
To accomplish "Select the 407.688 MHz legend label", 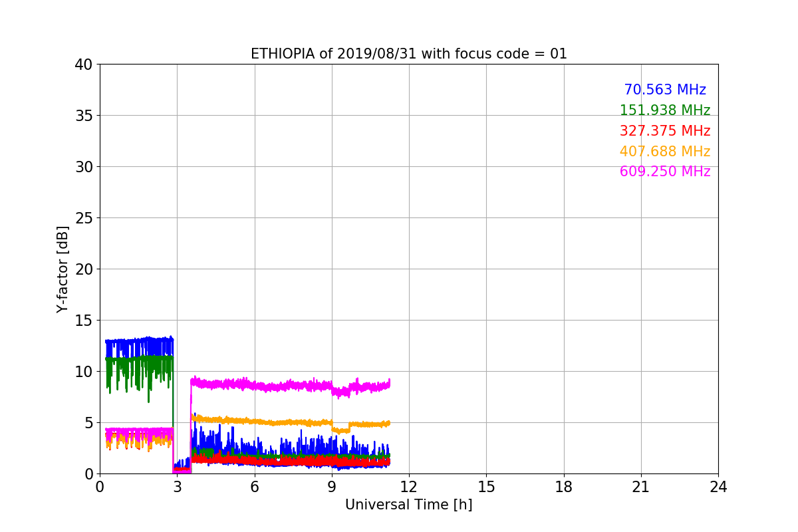I will point(665,152).
